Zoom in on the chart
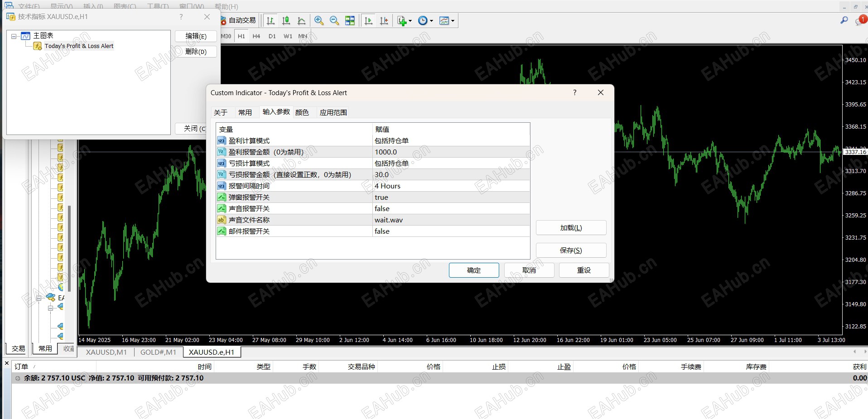Screen dimensions: 868x419 (319, 20)
